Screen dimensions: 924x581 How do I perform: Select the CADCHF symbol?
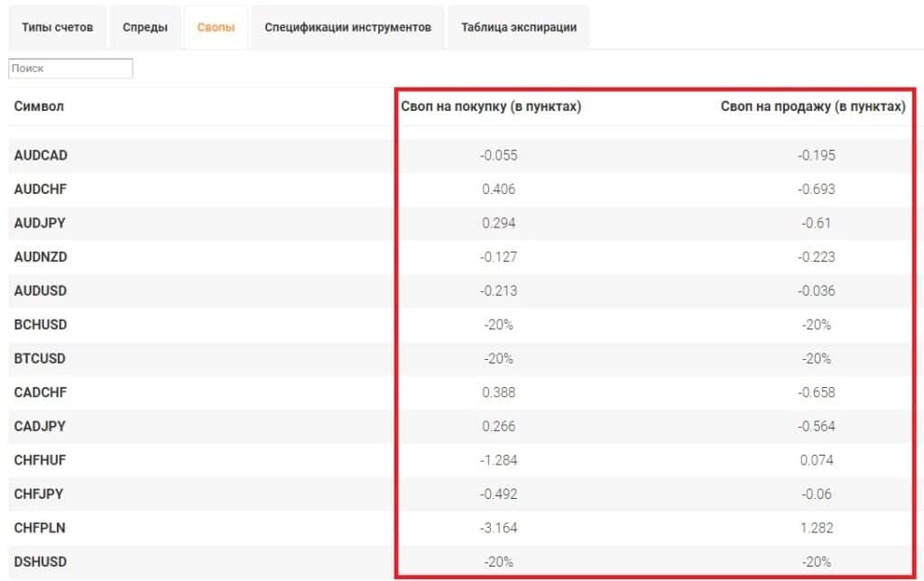[x=41, y=392]
